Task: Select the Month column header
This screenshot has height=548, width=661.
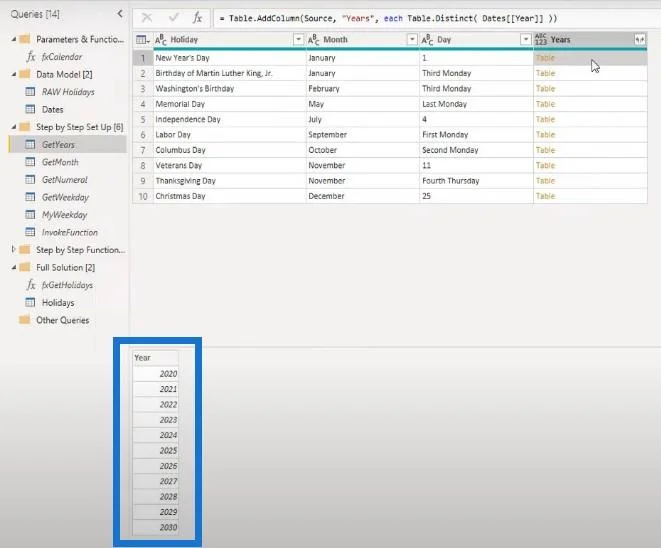Action: [x=363, y=40]
